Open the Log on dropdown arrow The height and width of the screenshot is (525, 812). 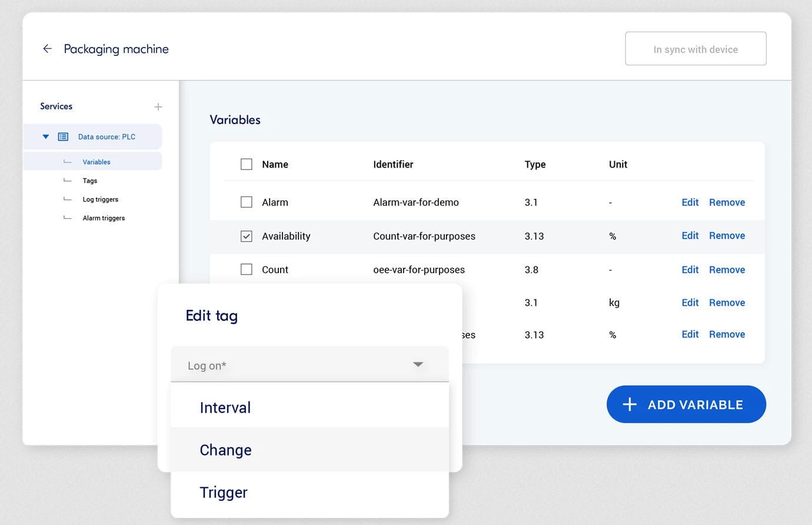[x=418, y=365]
